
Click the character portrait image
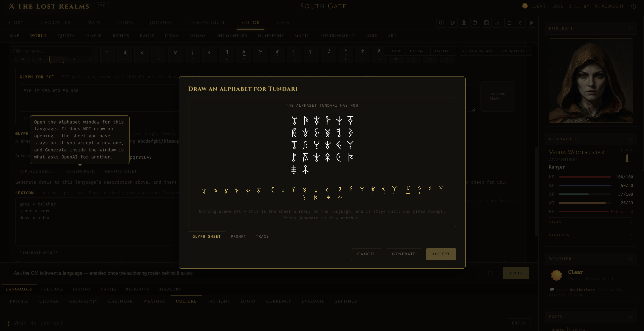pyautogui.click(x=591, y=80)
